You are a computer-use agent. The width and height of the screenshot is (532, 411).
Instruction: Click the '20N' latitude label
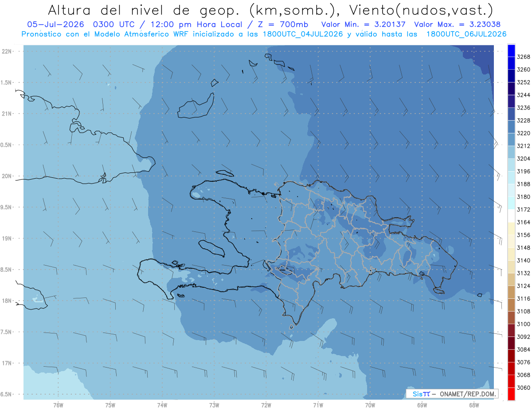point(8,176)
